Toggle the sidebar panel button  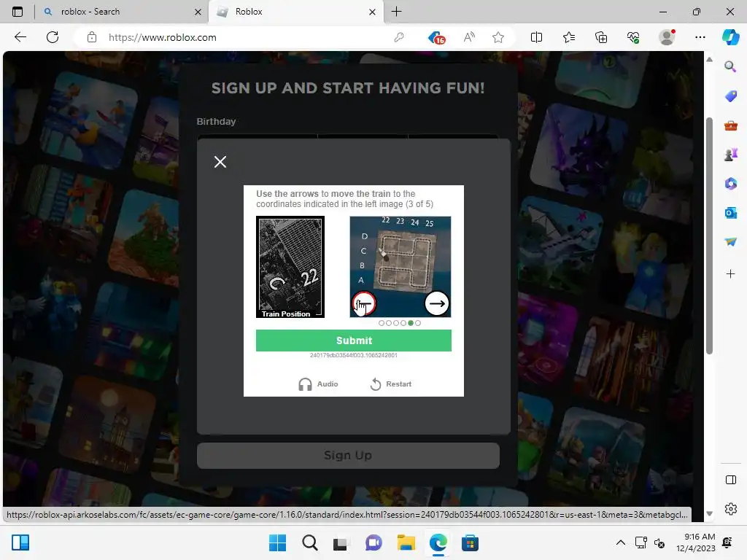[730, 480]
